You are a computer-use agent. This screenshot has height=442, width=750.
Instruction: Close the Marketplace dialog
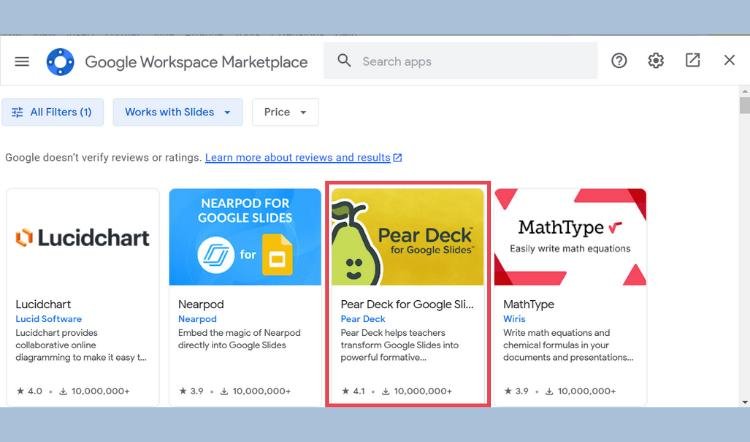[729, 60]
